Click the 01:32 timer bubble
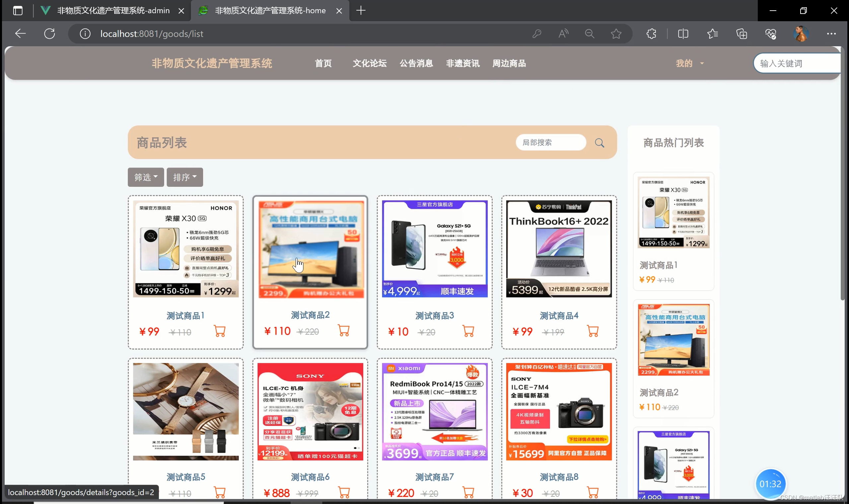The height and width of the screenshot is (504, 849). (x=770, y=484)
